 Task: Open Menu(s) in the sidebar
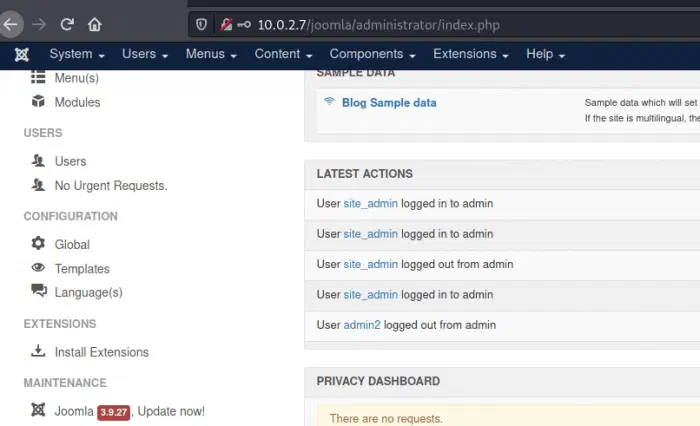coord(77,78)
